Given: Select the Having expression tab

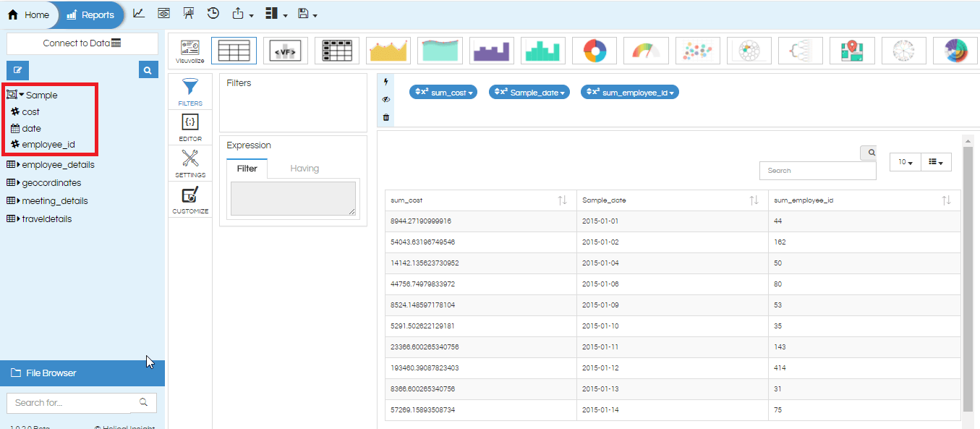Looking at the screenshot, I should pos(304,169).
